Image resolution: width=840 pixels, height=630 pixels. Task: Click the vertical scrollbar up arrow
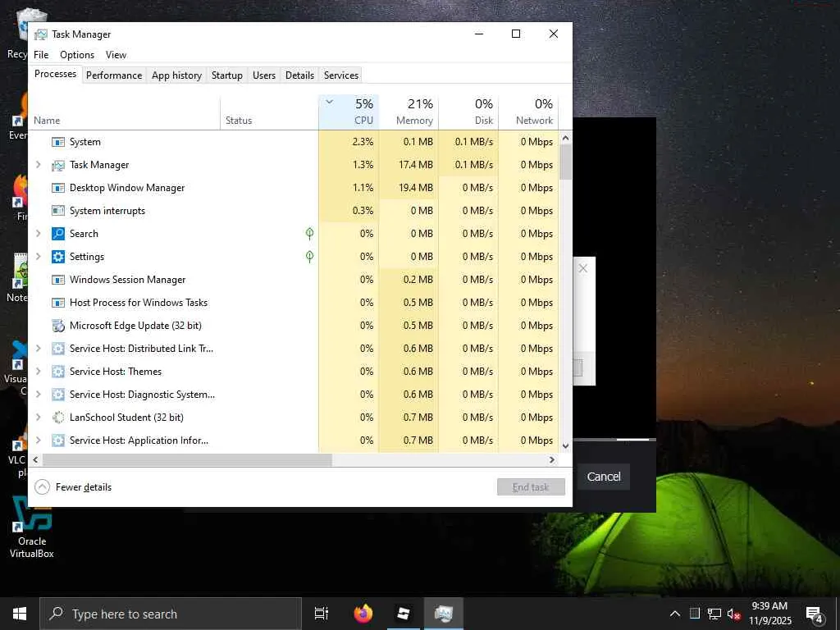566,138
